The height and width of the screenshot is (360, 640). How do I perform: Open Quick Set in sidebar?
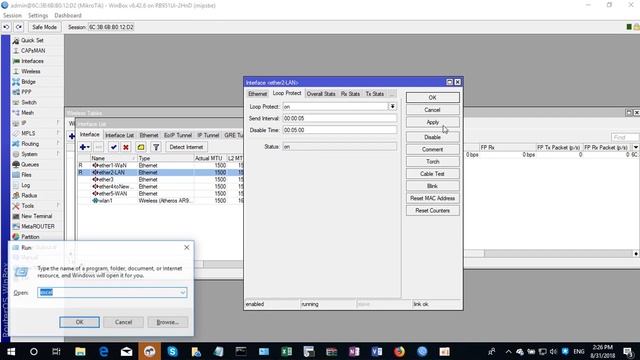point(32,40)
